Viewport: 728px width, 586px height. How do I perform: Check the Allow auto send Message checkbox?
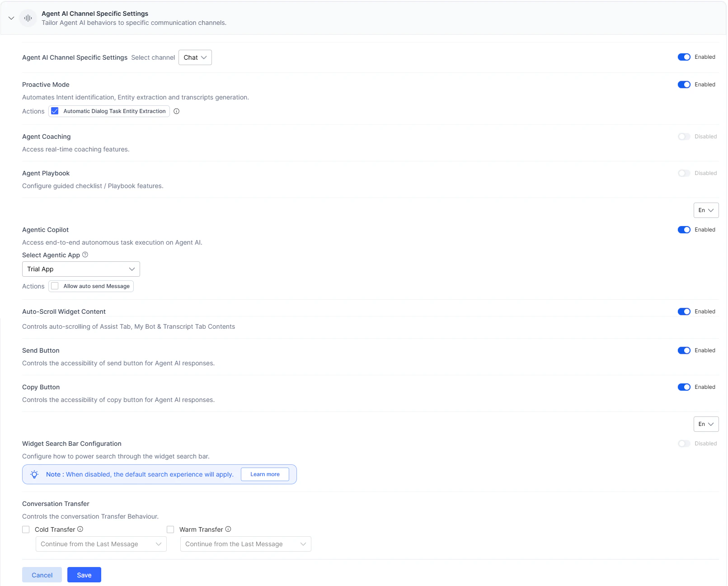[55, 286]
